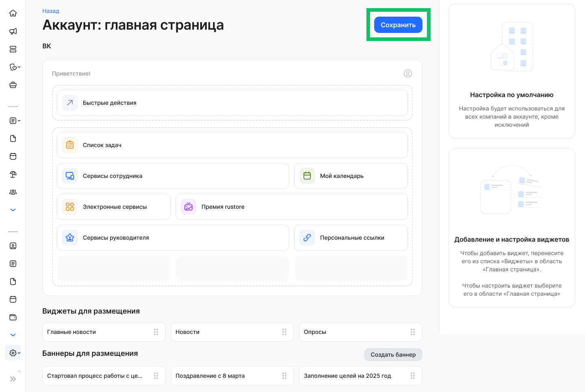The image size is (585, 392).
Task: Click the user avatar icon near Приветствие field
Action: coord(408,74)
